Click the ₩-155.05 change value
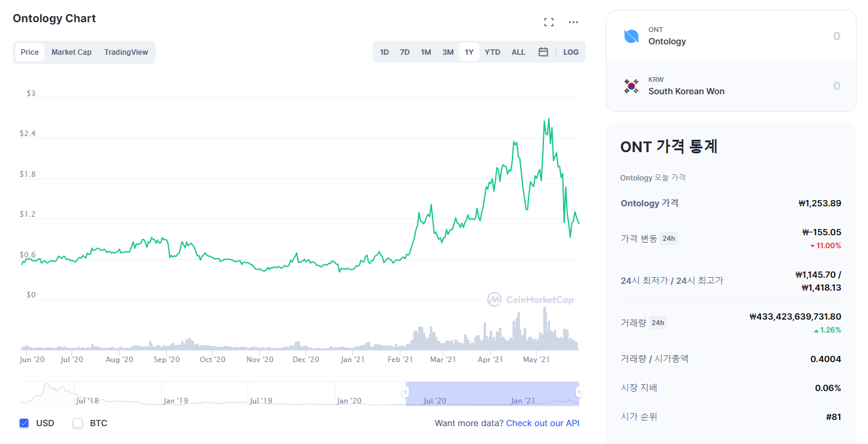Image resolution: width=868 pixels, height=444 pixels. 822,232
